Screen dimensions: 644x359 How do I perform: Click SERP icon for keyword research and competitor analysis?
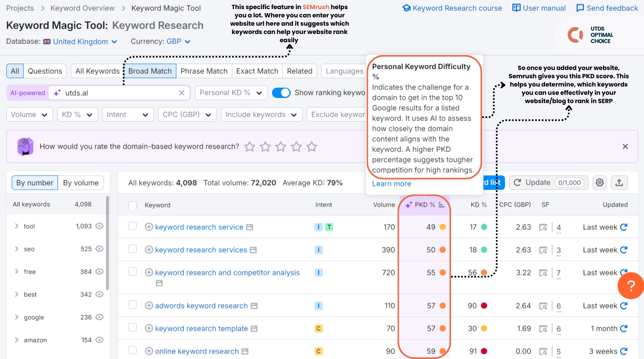159,283
